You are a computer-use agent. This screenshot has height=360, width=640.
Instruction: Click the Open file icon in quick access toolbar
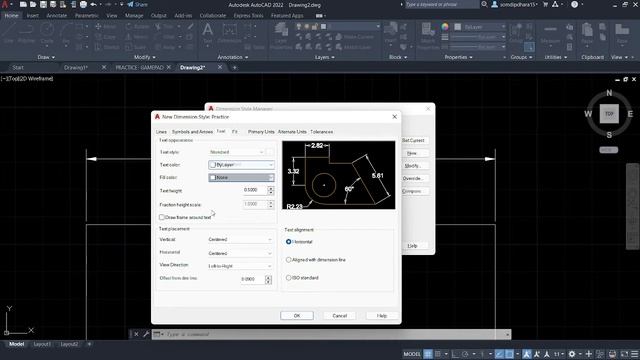click(x=33, y=4)
